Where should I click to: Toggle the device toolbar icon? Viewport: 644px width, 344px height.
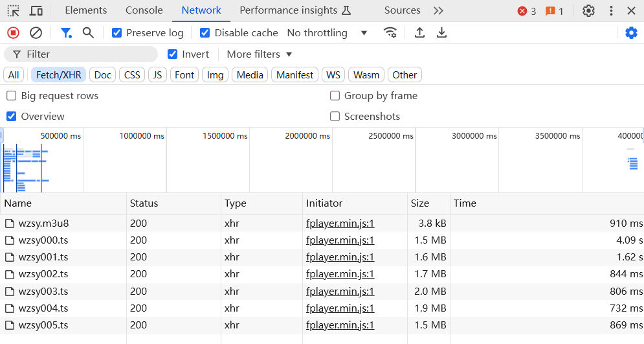(x=36, y=10)
